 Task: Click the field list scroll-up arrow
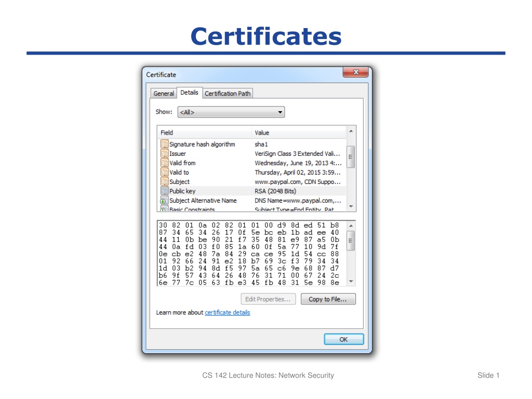pyautogui.click(x=351, y=131)
